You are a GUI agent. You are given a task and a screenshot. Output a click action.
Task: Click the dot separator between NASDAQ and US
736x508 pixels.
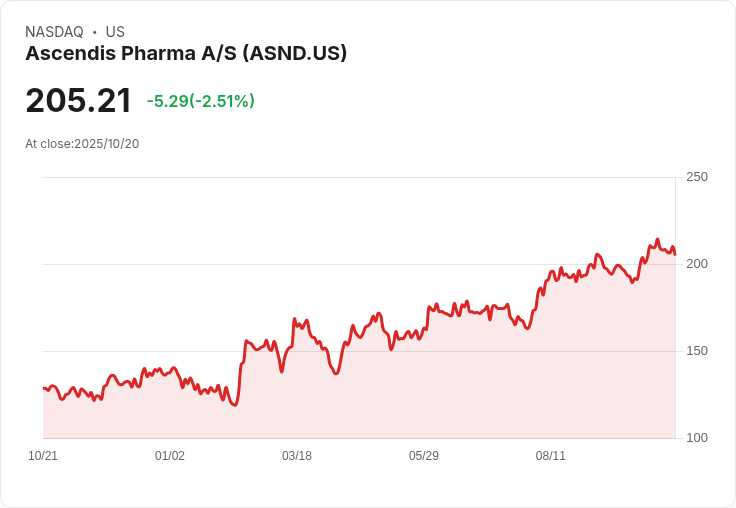coord(95,32)
